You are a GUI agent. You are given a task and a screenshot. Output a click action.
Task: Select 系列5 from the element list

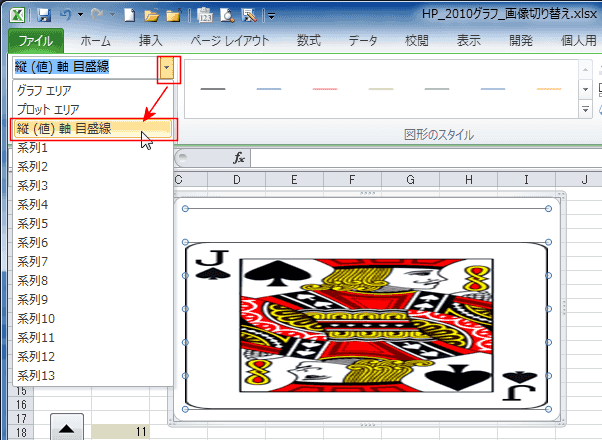pyautogui.click(x=93, y=223)
